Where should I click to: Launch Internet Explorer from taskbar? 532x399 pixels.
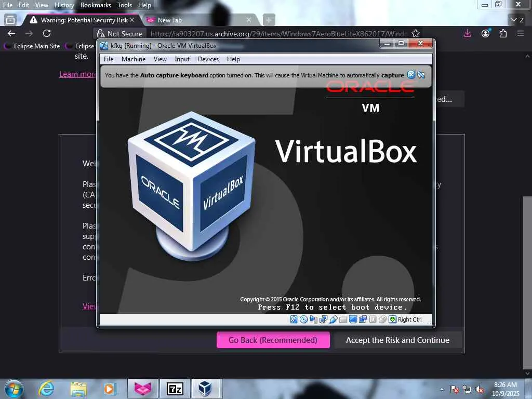pyautogui.click(x=46, y=389)
